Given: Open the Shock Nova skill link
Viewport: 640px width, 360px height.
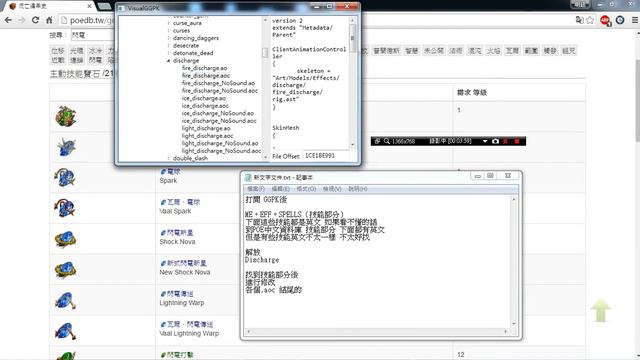Looking at the screenshot, I should (x=177, y=233).
